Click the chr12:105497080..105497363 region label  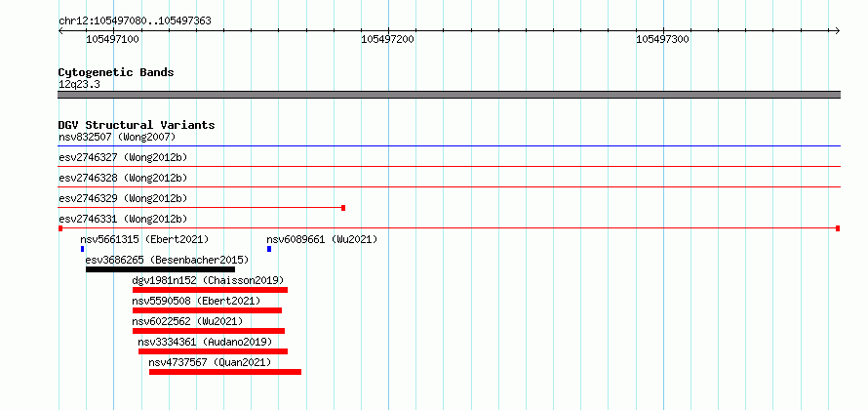pos(135,21)
